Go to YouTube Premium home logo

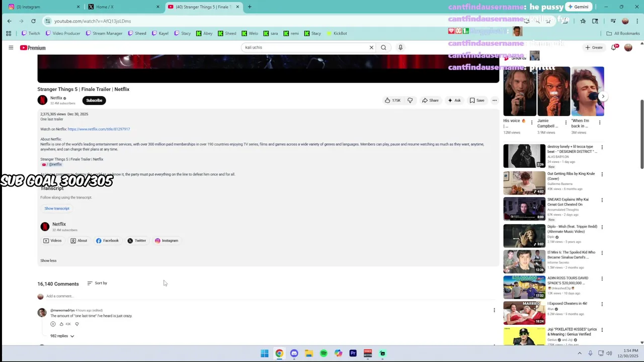click(33, 48)
